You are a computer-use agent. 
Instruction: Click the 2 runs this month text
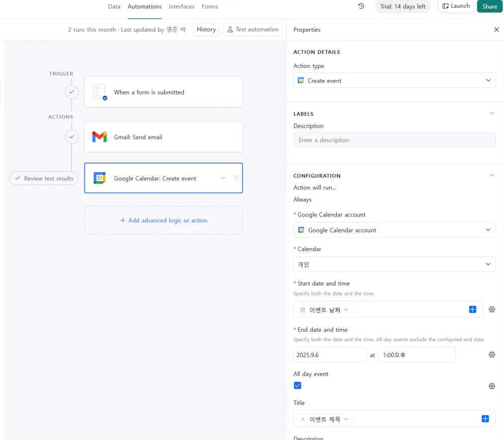pyautogui.click(x=92, y=30)
